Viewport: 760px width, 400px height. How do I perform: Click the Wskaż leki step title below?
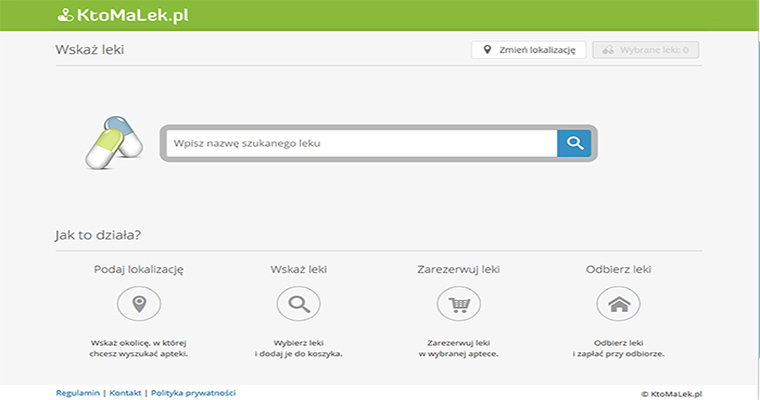[x=298, y=269]
